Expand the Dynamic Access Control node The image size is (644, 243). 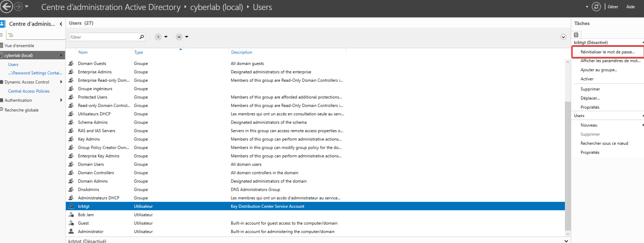tap(61, 82)
